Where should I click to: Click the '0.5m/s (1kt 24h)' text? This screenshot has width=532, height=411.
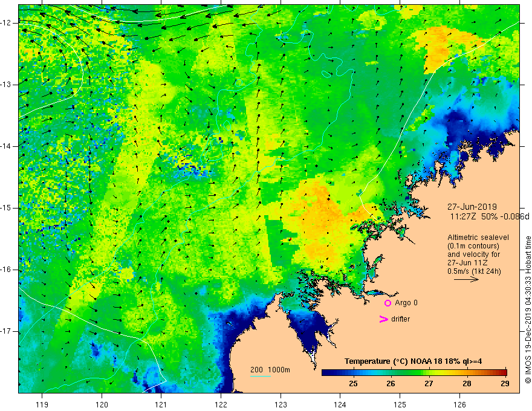pyautogui.click(x=474, y=271)
